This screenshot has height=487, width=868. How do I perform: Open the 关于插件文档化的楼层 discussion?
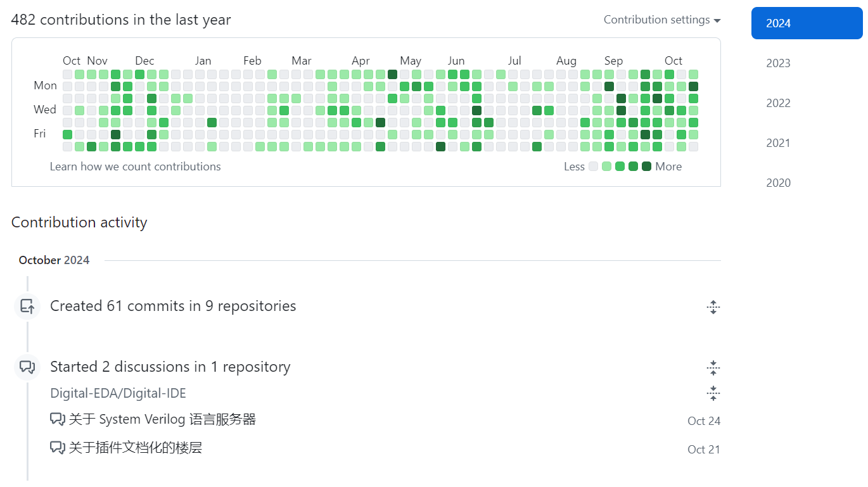[x=136, y=448]
